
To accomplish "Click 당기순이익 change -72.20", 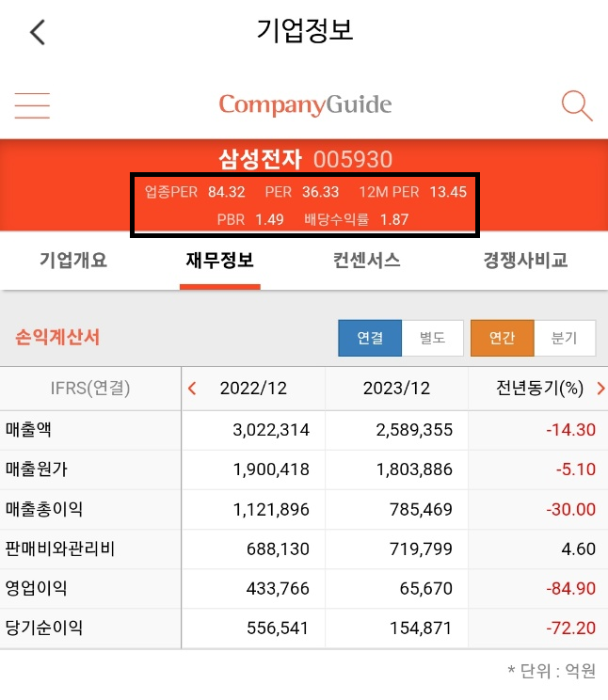I will [x=571, y=628].
